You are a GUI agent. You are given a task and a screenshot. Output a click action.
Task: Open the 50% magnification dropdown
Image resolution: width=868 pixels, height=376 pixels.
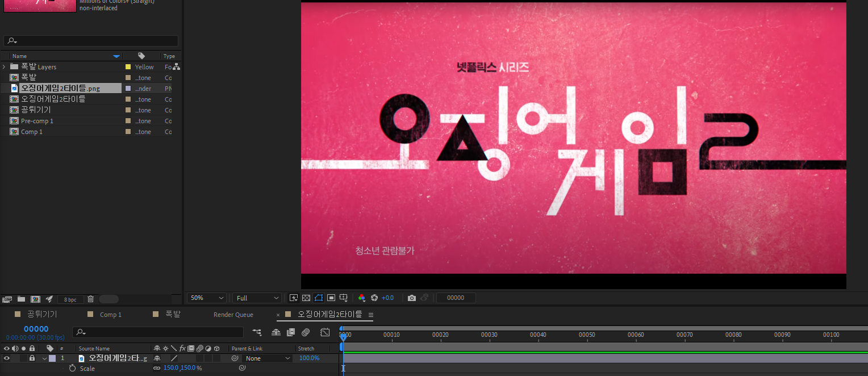[x=206, y=298]
